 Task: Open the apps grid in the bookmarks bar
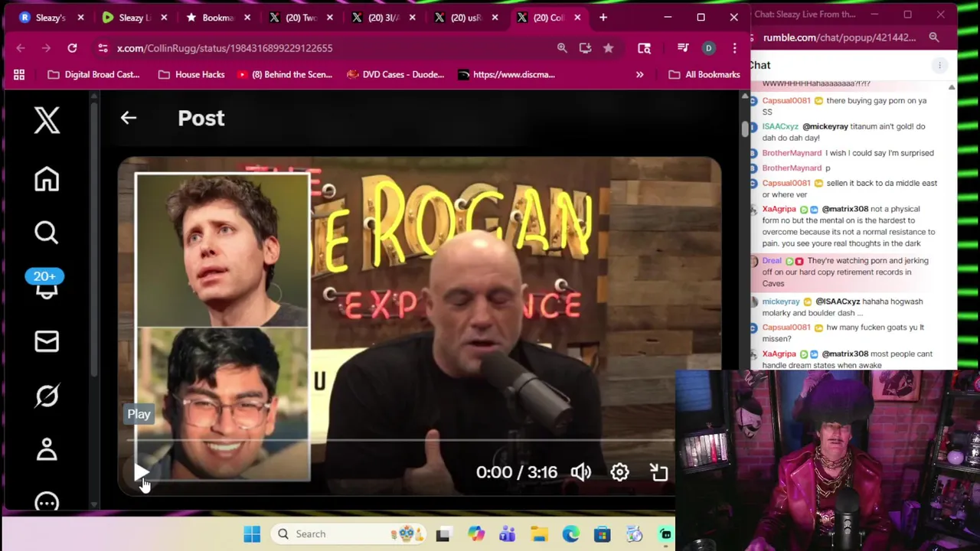[19, 74]
